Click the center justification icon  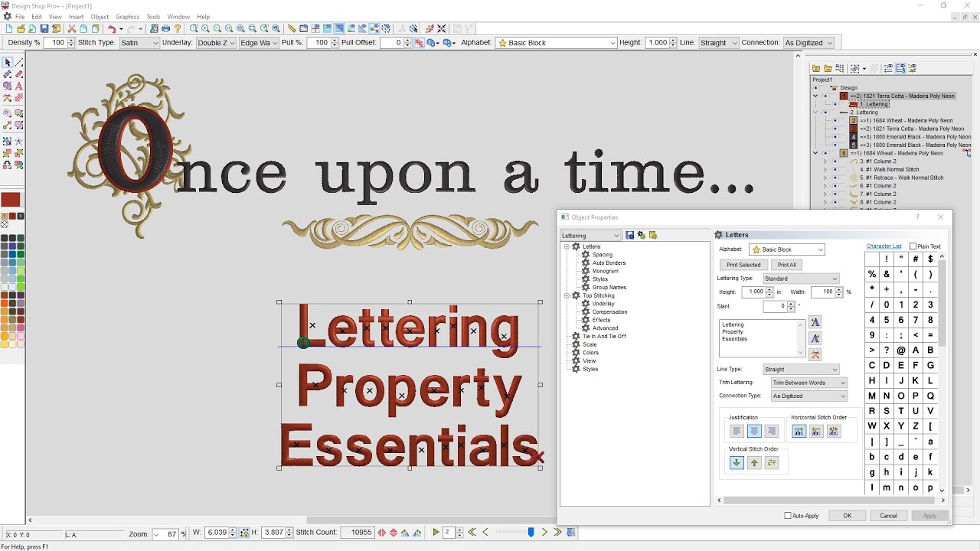pos(754,432)
